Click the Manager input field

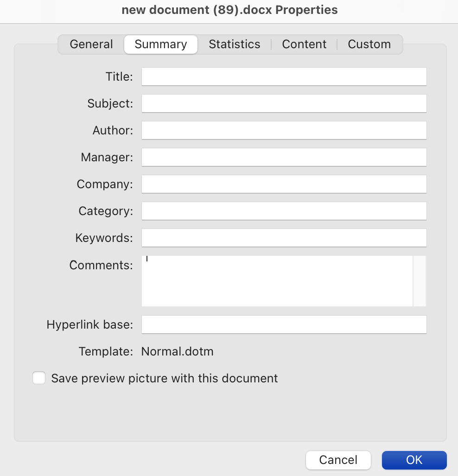pos(284,157)
